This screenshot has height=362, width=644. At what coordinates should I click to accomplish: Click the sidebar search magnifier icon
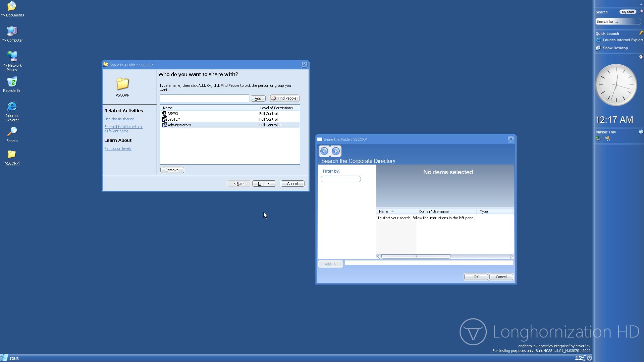pos(640,12)
